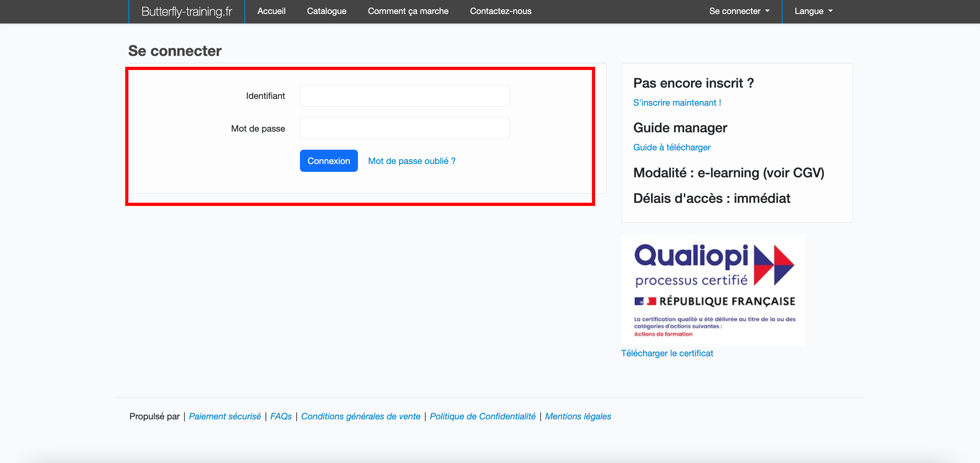This screenshot has width=980, height=463.
Task: Open Comment ça marche page
Action: (408, 11)
